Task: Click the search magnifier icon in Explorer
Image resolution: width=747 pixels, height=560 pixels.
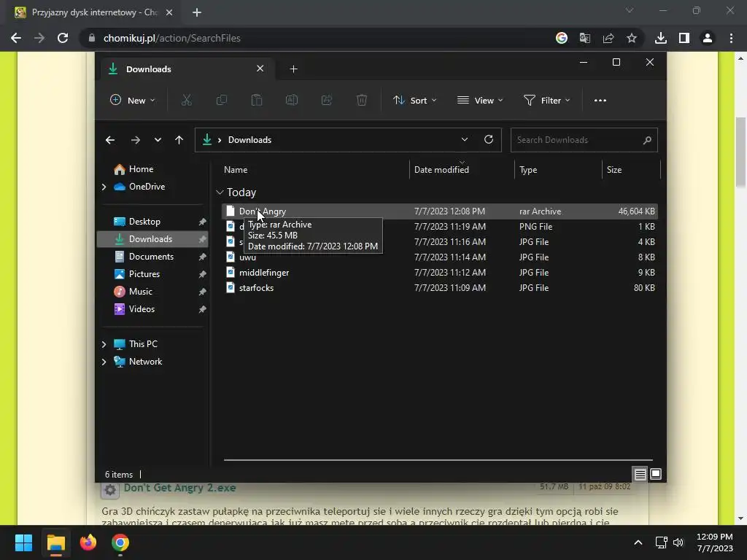Action: click(647, 140)
